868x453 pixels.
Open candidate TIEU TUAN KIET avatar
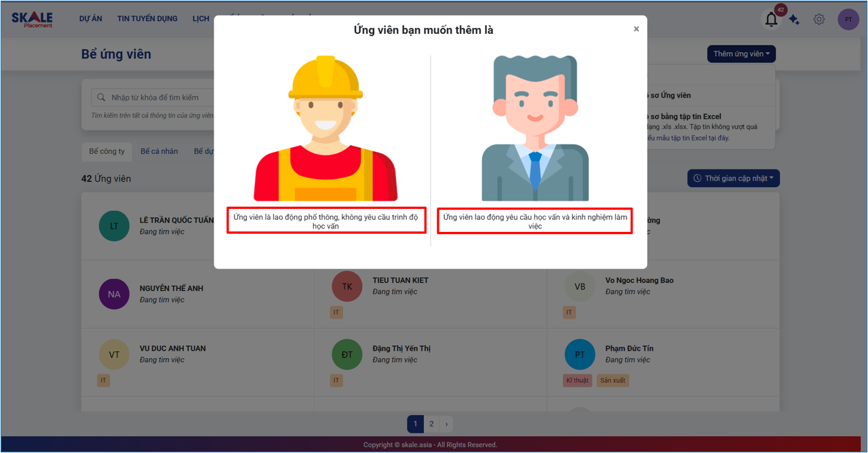[x=347, y=286]
